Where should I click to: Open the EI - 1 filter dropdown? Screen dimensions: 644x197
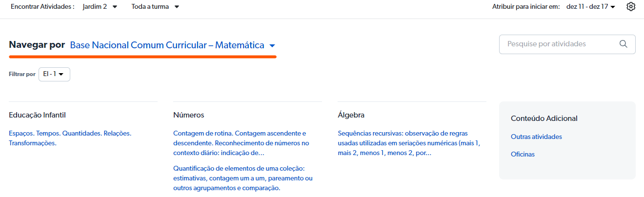coord(54,74)
